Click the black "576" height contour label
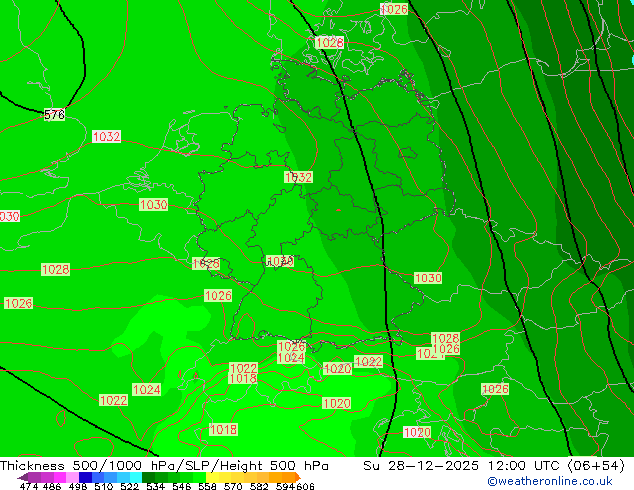This screenshot has height=490, width=634. 54,115
